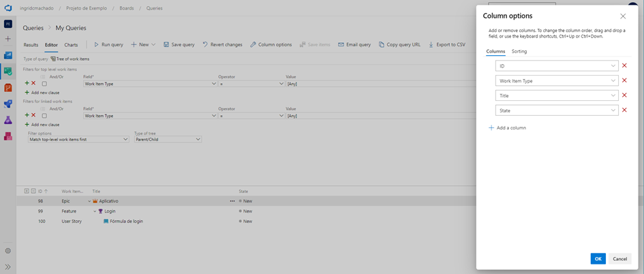Open the ID column dropdown

[x=557, y=65]
